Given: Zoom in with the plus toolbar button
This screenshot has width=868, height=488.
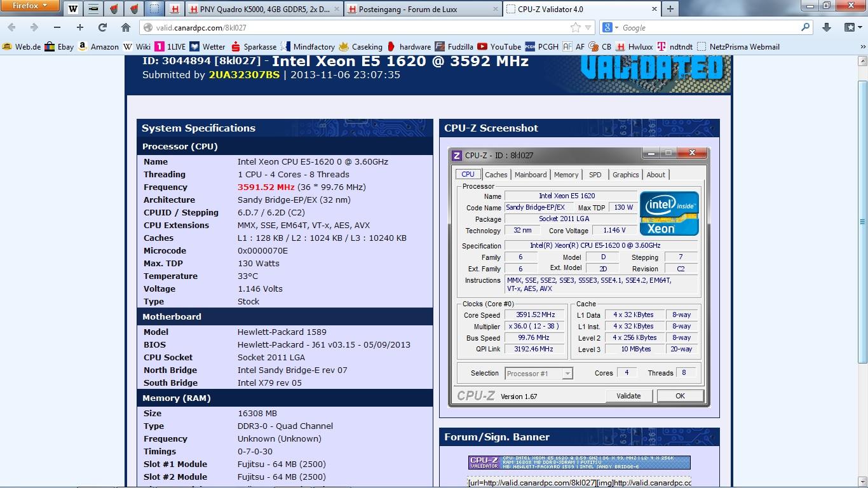Looking at the screenshot, I should pos(80,27).
